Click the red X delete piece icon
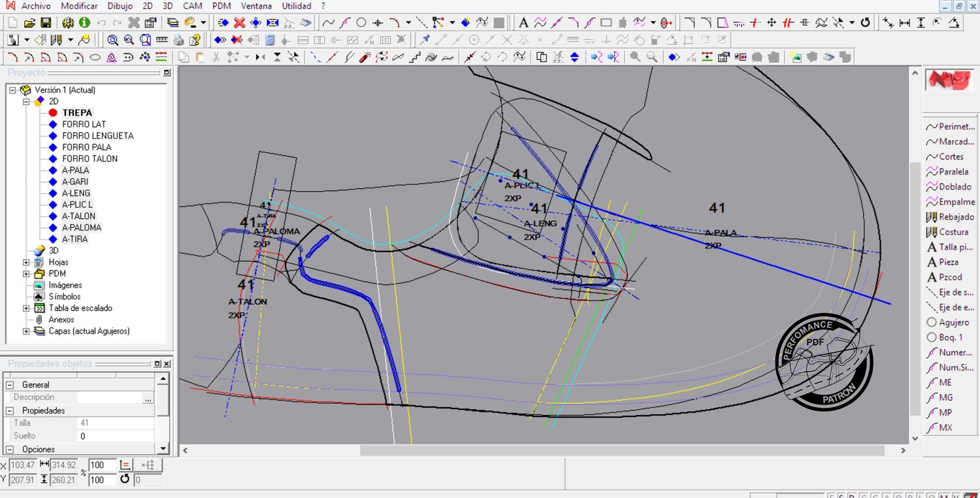 239,23
